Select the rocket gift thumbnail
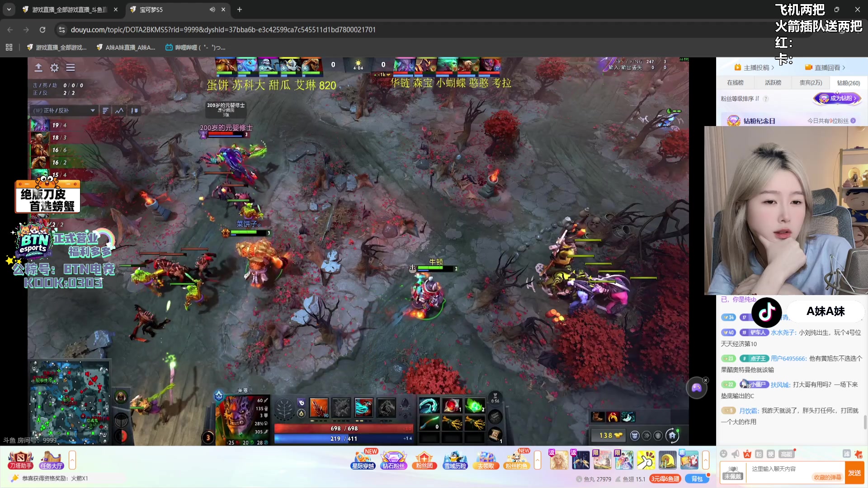This screenshot has height=488, width=868. pos(580,460)
